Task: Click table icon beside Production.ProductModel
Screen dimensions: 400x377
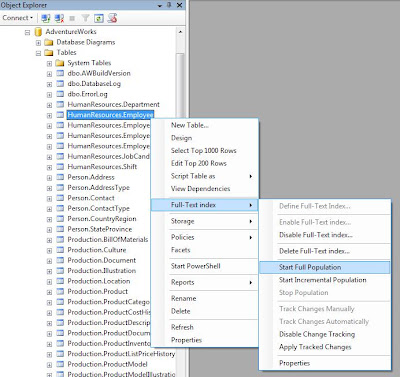Action: click(x=60, y=364)
